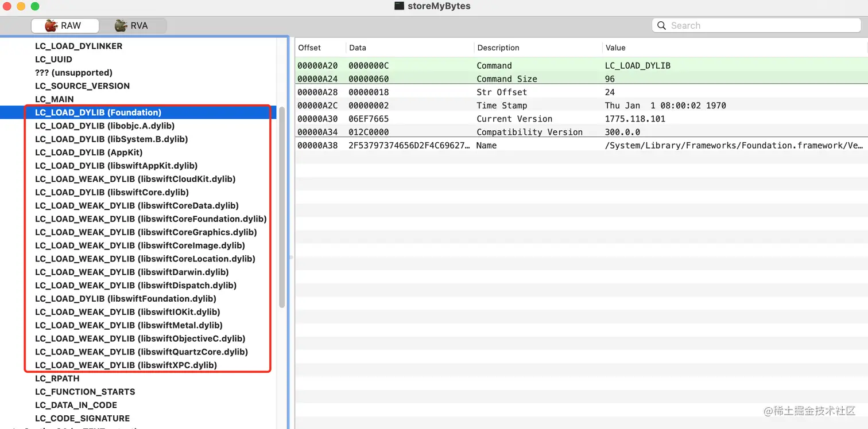Image resolution: width=868 pixels, height=429 pixels.
Task: Select the LC_FUNCTION_STARTS load command
Action: (x=85, y=392)
